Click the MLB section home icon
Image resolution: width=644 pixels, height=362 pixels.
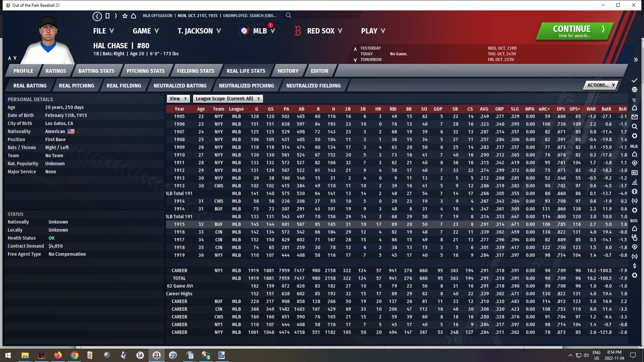tap(634, 154)
